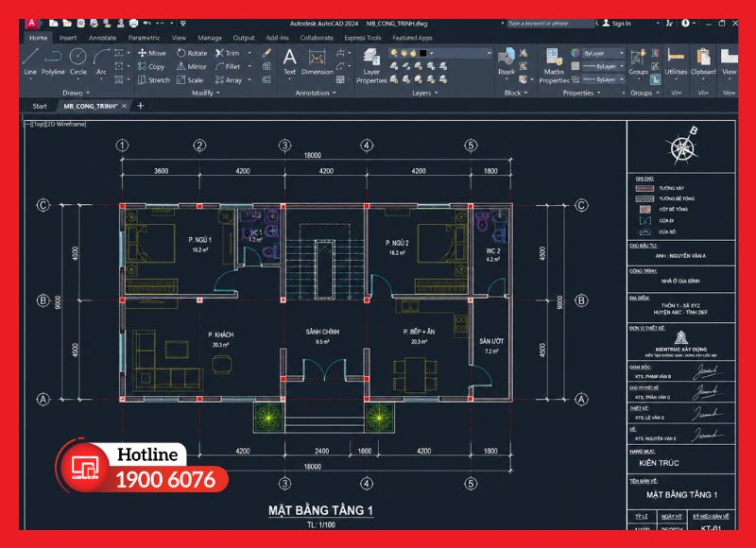The height and width of the screenshot is (548, 756).
Task: Expand the Properties panel
Action: click(x=581, y=93)
